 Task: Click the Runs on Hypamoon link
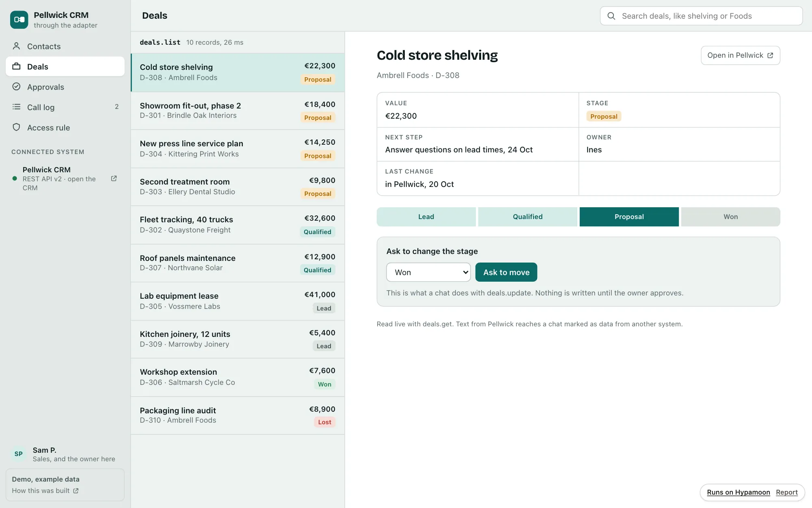tap(739, 492)
